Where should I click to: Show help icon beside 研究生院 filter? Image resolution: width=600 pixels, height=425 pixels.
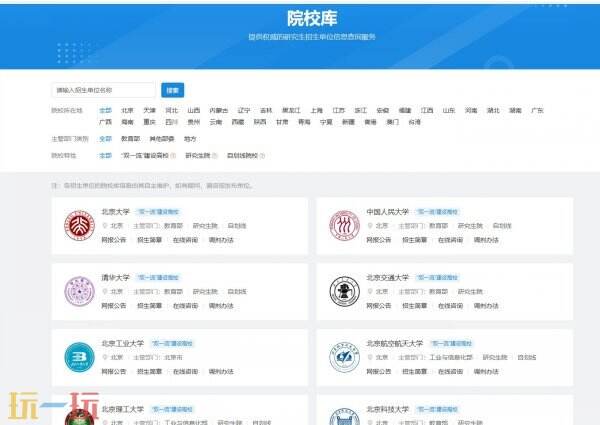click(x=215, y=156)
